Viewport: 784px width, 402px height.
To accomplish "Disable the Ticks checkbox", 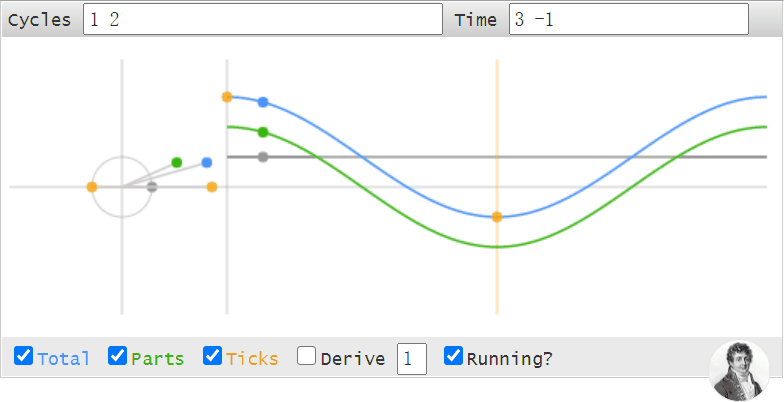I will pyautogui.click(x=212, y=356).
